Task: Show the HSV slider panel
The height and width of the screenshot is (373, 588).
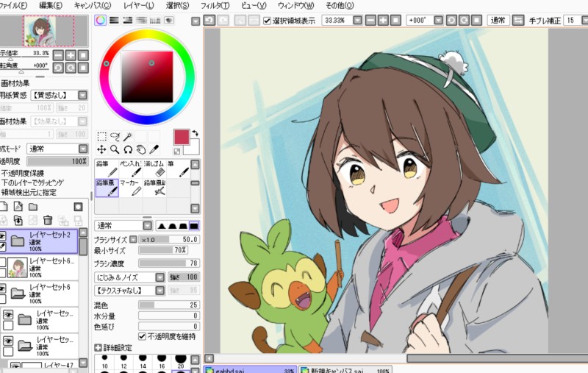Action: (128, 21)
